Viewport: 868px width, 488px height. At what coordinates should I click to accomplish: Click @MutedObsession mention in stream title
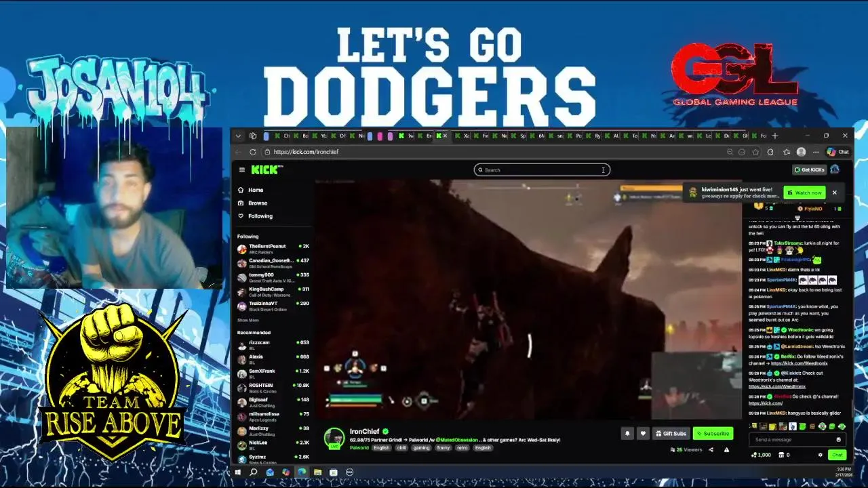pos(458,440)
